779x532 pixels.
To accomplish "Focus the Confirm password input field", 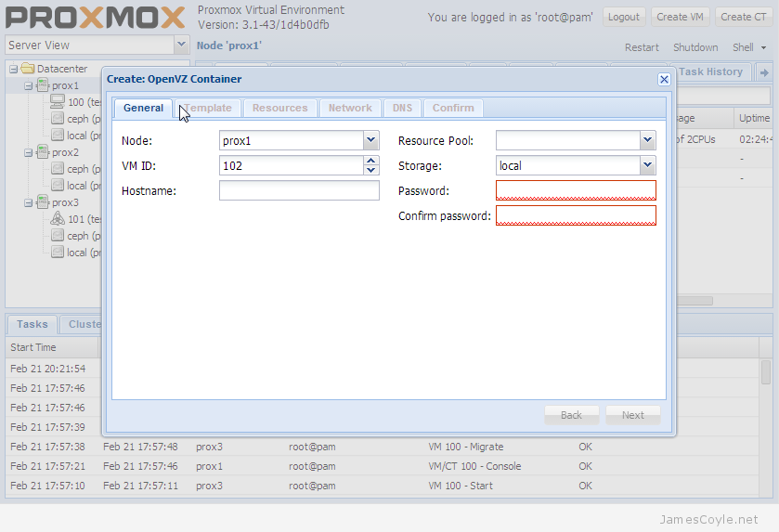I will tap(576, 215).
